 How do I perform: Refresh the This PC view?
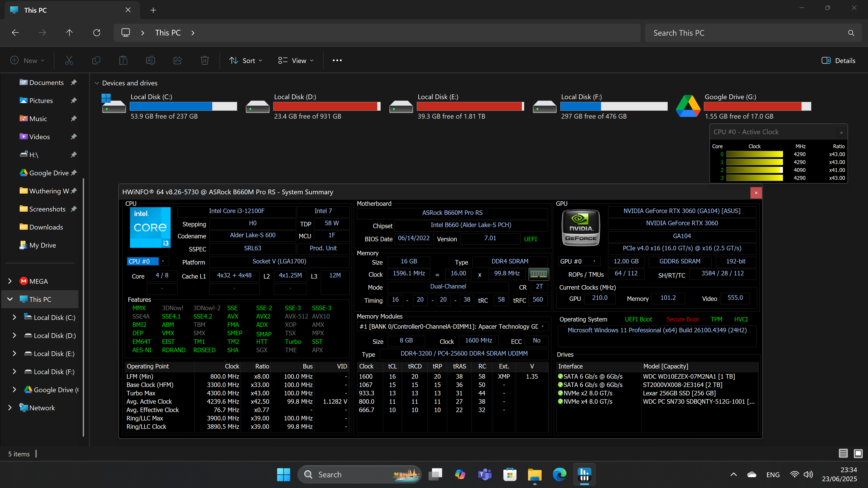click(x=97, y=33)
